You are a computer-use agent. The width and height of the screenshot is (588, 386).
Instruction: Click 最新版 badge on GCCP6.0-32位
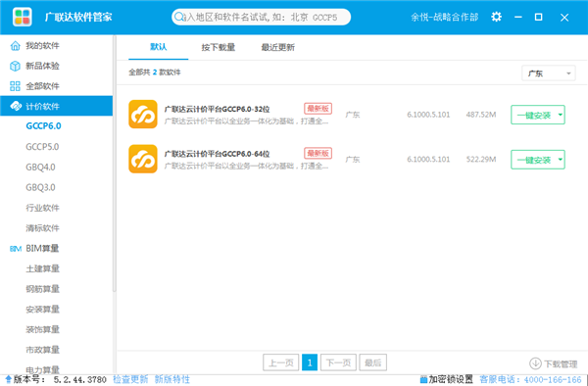pos(318,109)
